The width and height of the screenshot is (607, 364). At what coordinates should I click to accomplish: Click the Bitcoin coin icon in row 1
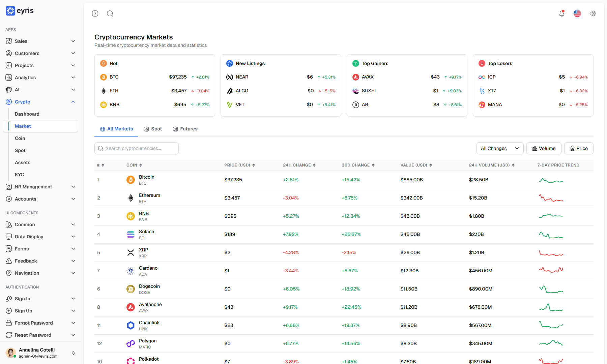131,180
